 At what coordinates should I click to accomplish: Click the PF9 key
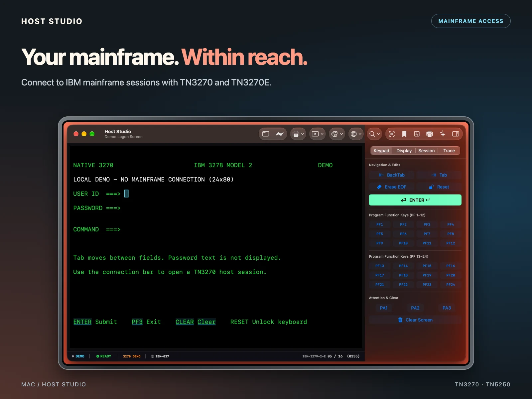point(380,243)
